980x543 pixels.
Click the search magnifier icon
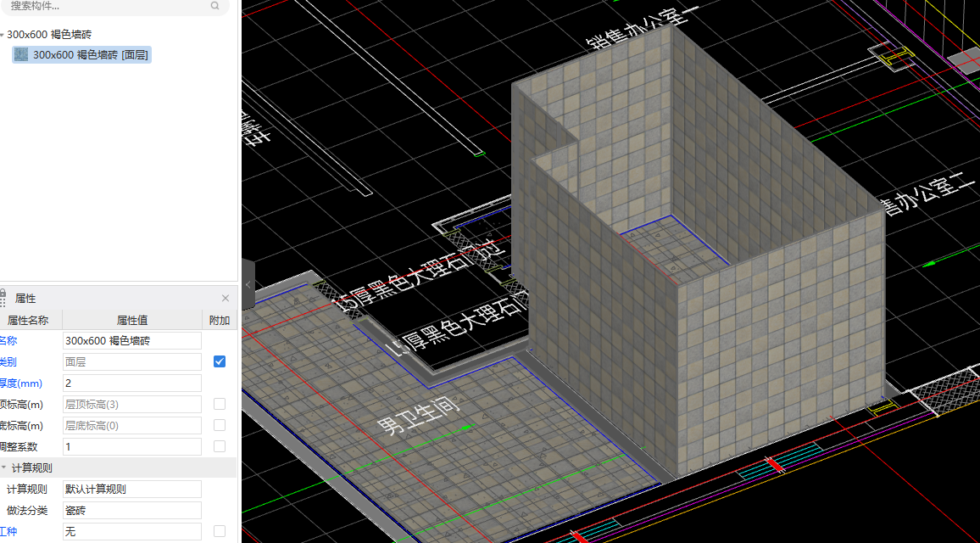click(x=215, y=6)
